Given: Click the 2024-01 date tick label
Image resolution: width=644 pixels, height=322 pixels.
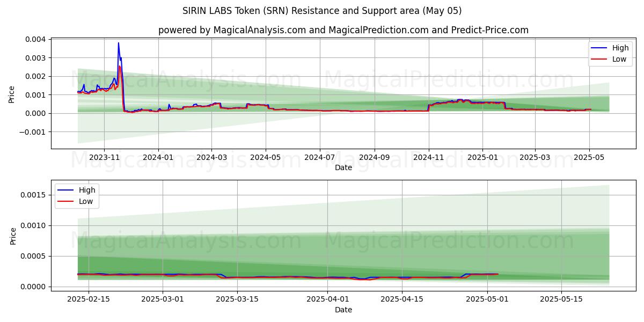Looking at the screenshot, I should 158,158.
